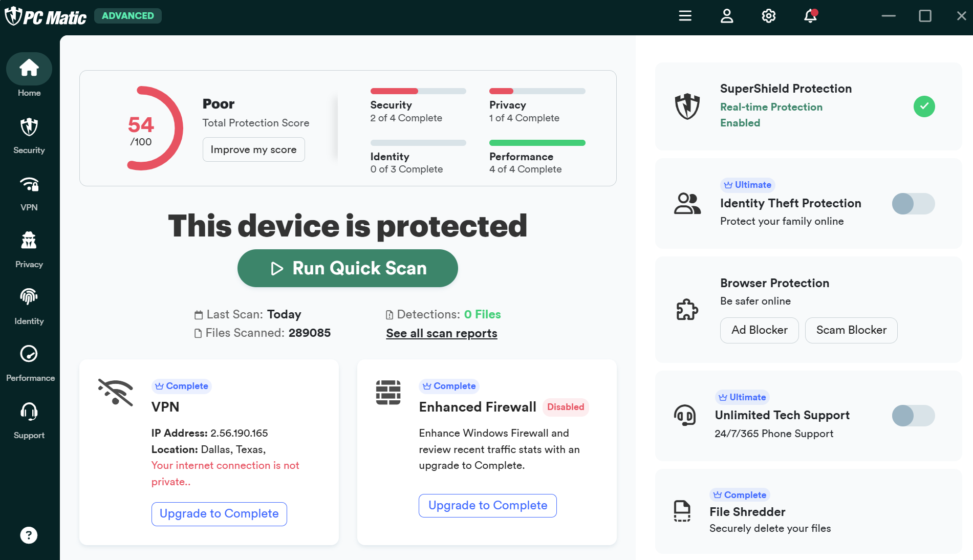Click Upgrade to Complete under VPN

219,514
